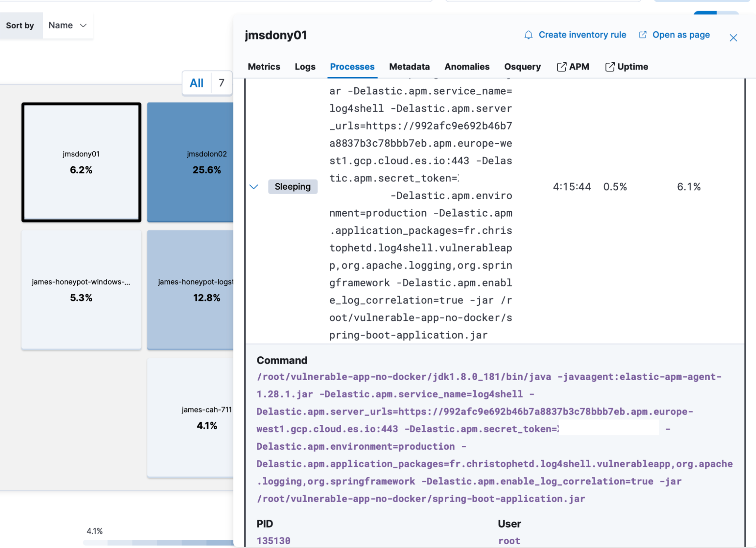The image size is (756, 548).
Task: Click the User value root
Action: coord(509,541)
